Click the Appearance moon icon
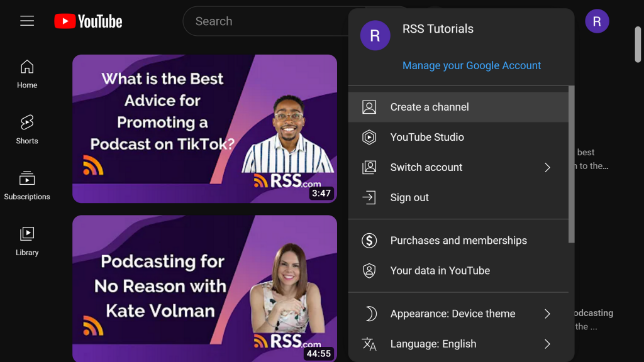The width and height of the screenshot is (644, 362). [370, 314]
